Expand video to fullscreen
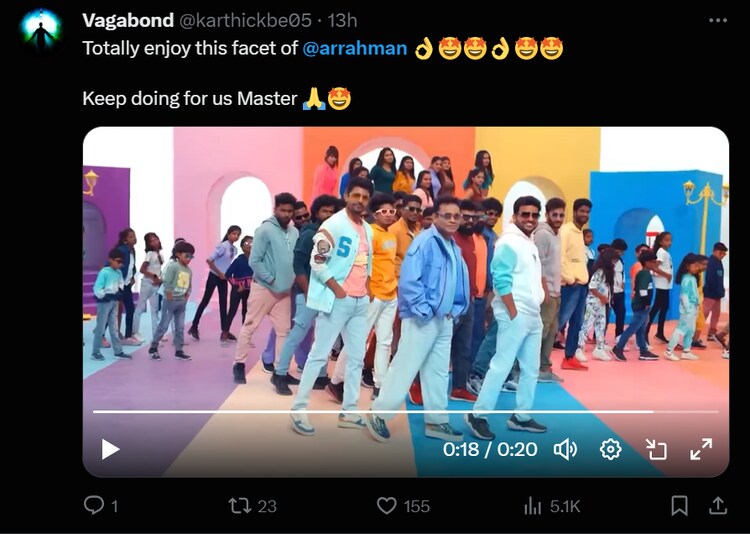The height and width of the screenshot is (534, 750). [701, 450]
